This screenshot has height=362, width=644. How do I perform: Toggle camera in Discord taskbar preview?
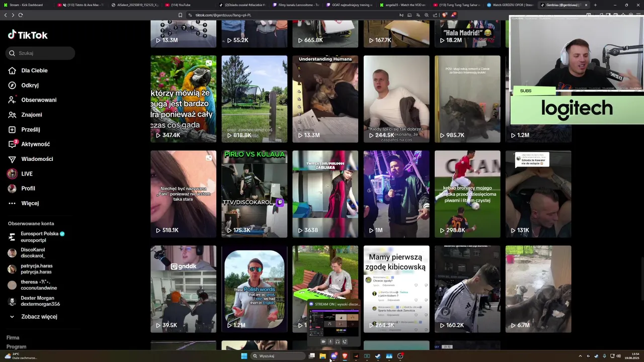coord(323,342)
